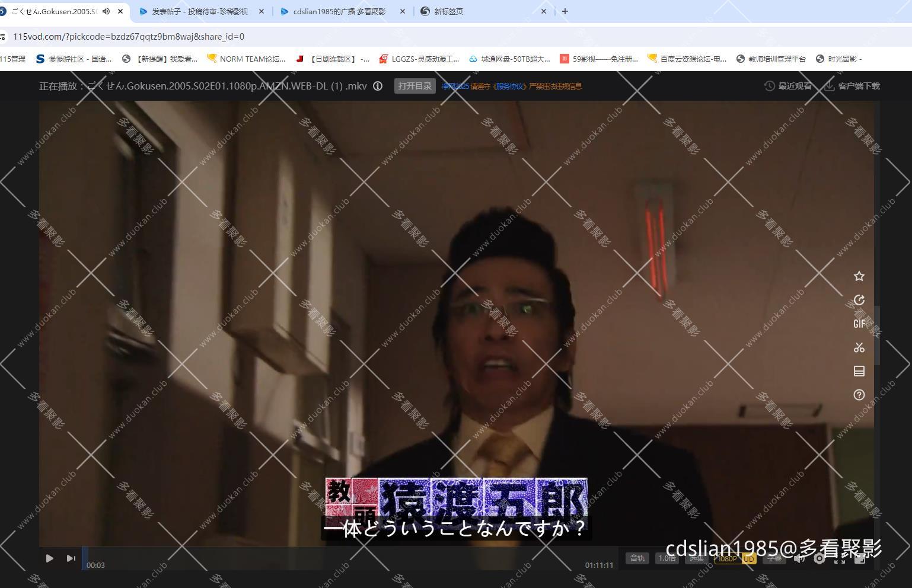Click the 打开目录 button

pyautogui.click(x=414, y=85)
